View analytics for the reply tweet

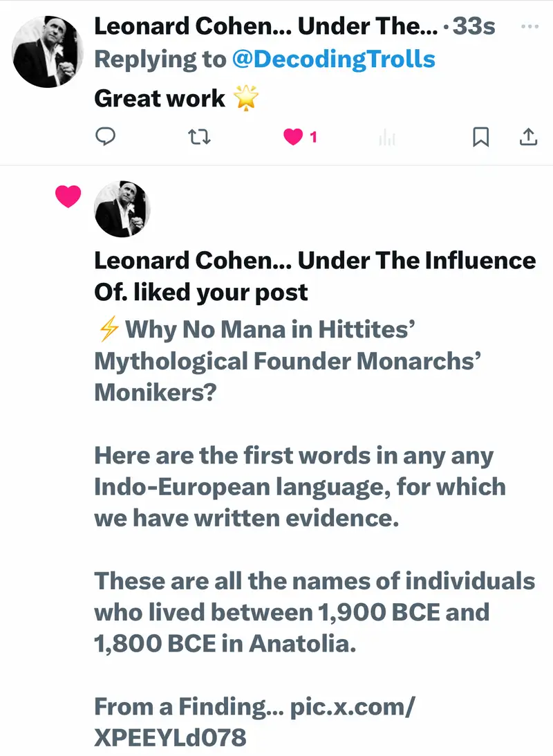tap(387, 138)
